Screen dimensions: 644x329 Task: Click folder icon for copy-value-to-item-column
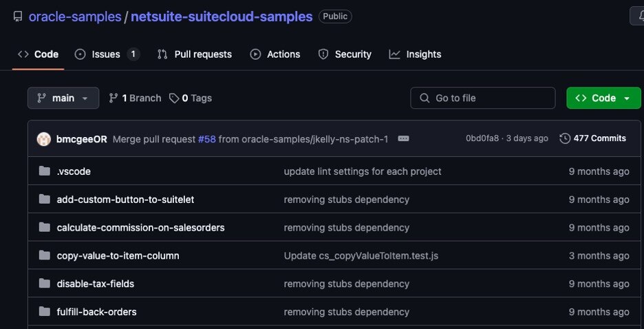coord(44,255)
